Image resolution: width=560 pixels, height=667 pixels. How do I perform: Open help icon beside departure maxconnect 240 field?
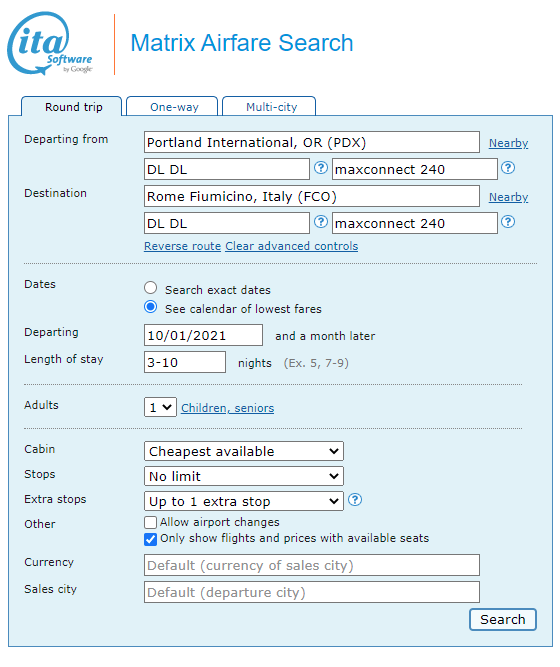click(508, 168)
